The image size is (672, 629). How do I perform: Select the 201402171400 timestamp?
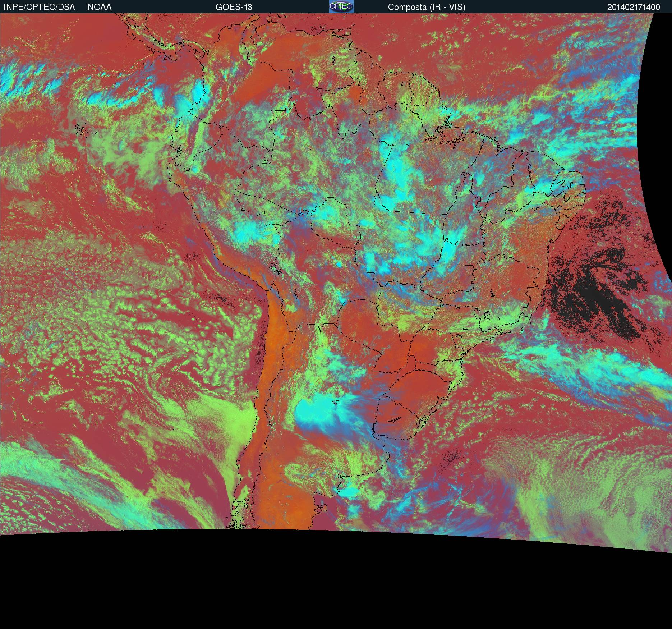[634, 7]
